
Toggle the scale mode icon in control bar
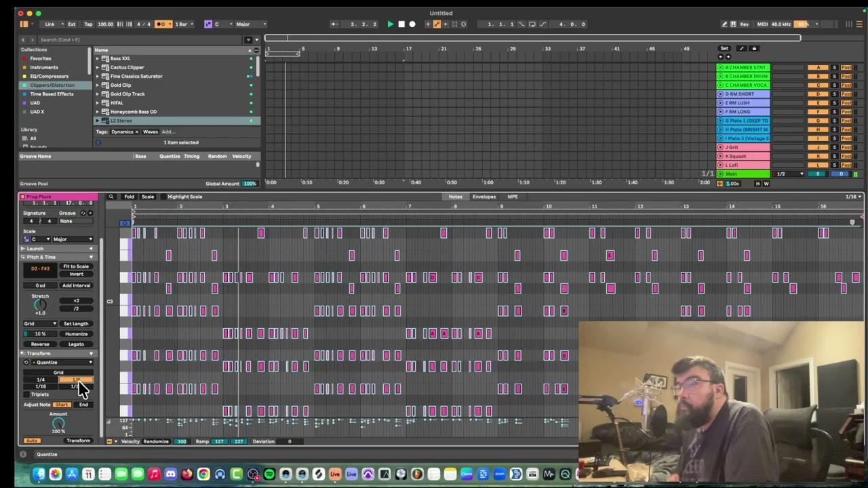(x=208, y=24)
